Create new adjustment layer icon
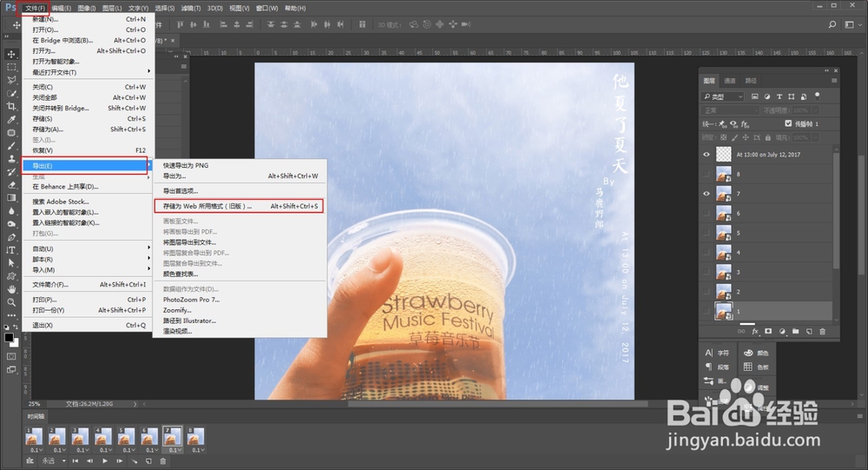The width and height of the screenshot is (868, 470). (x=782, y=332)
